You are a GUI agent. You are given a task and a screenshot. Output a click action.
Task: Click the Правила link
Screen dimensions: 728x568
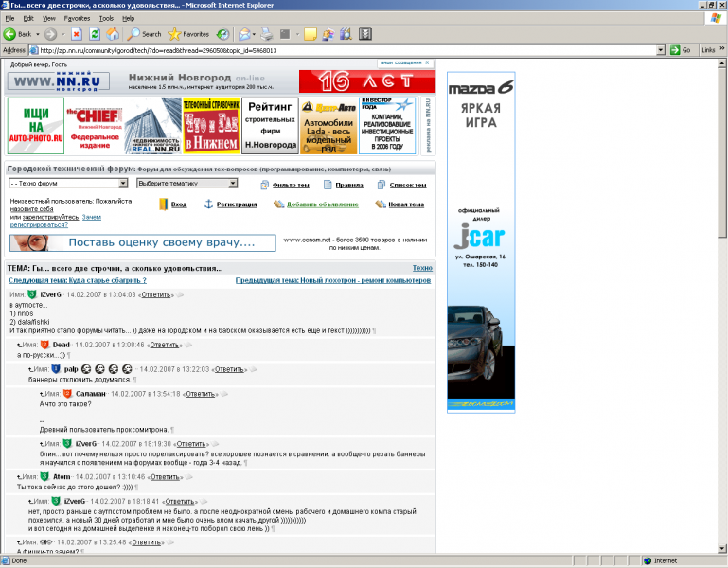coord(349,185)
